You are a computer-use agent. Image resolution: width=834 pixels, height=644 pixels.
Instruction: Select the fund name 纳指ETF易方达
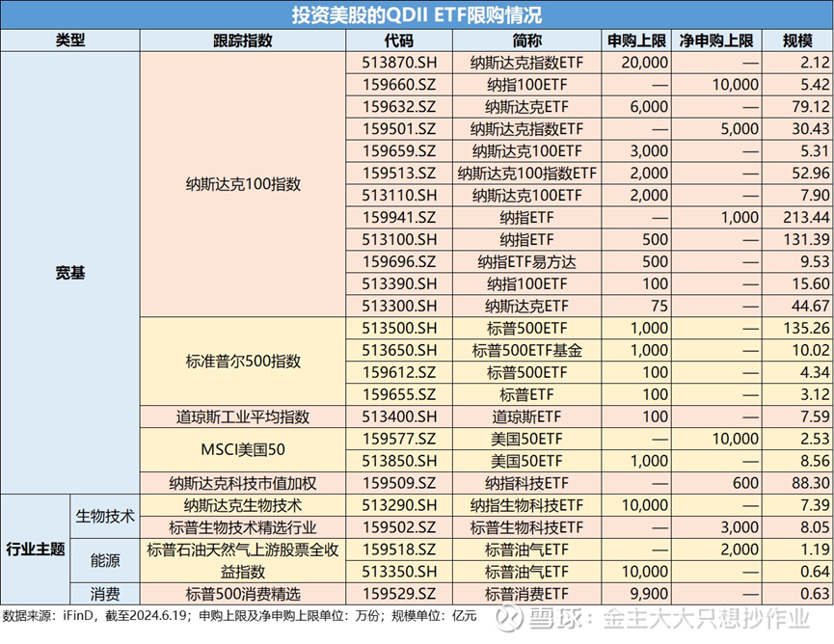tap(527, 261)
